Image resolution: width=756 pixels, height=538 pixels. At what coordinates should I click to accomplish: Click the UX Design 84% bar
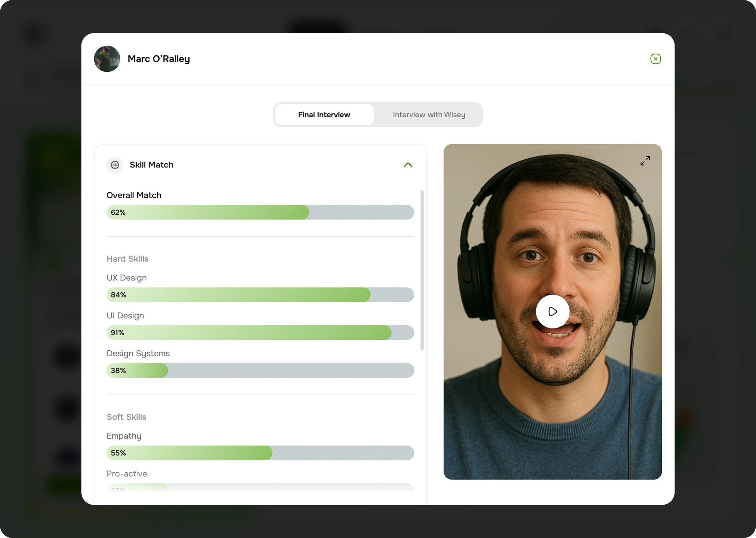click(x=260, y=295)
